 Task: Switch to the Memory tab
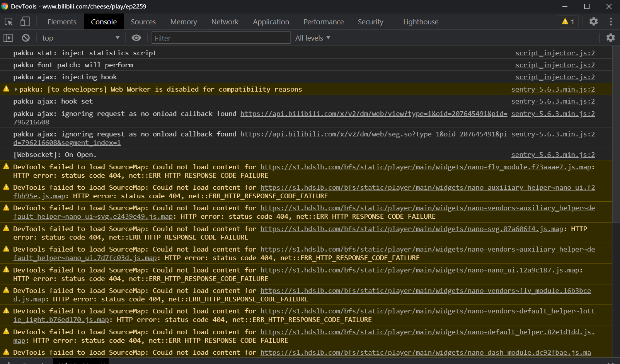pos(183,22)
